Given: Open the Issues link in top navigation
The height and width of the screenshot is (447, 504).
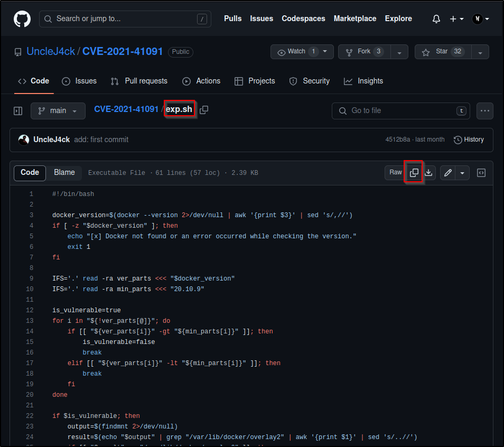Looking at the screenshot, I should point(262,18).
